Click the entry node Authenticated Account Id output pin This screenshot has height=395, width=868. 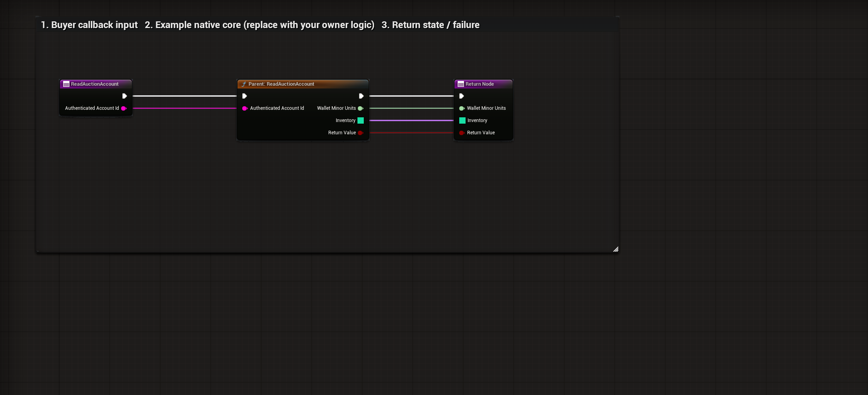(x=124, y=108)
